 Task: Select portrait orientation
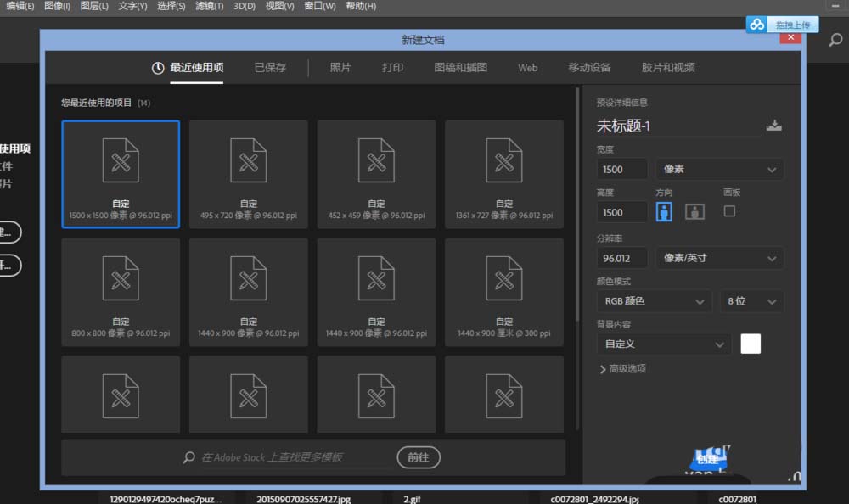[x=664, y=211]
